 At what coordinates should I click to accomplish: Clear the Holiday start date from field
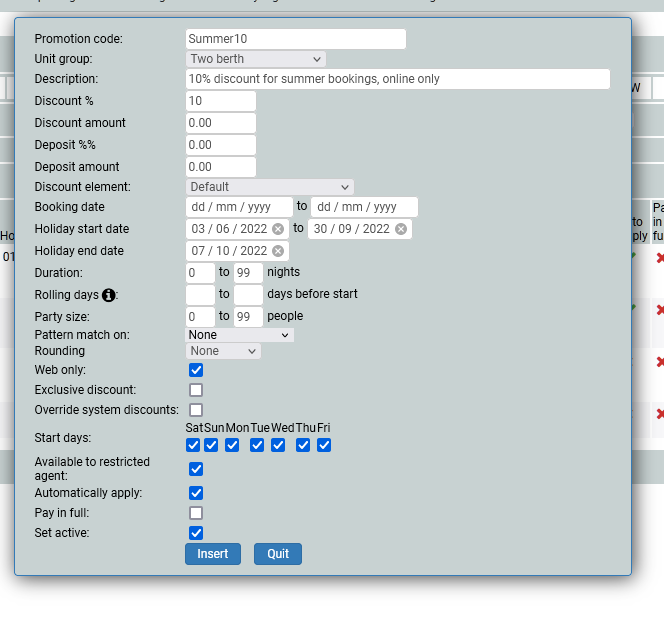click(278, 229)
